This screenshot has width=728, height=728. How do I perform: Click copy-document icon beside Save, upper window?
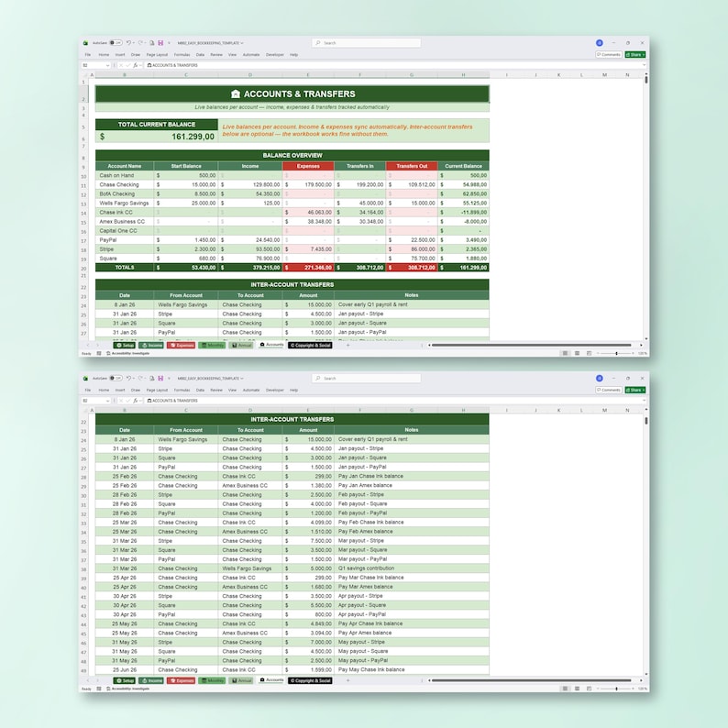(x=152, y=43)
